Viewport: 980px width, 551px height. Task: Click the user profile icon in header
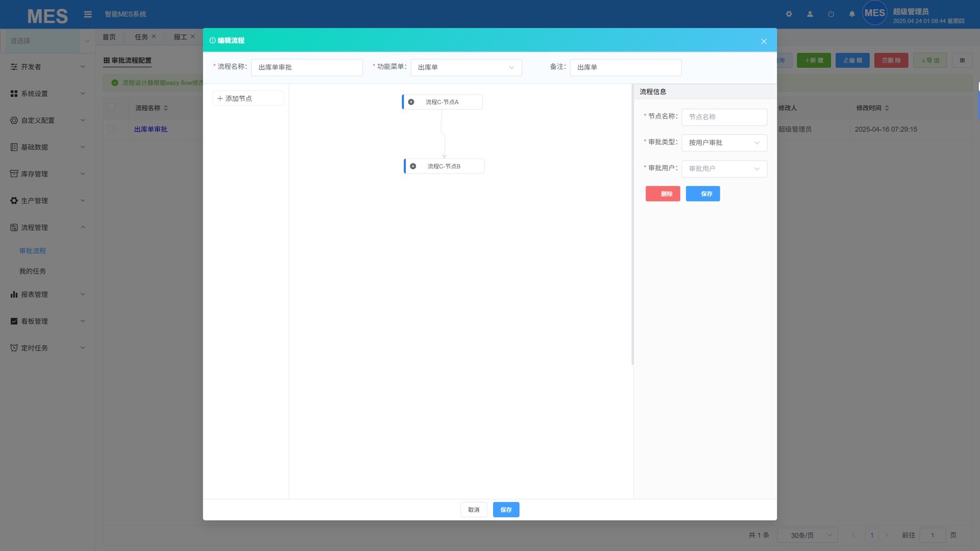tap(810, 14)
